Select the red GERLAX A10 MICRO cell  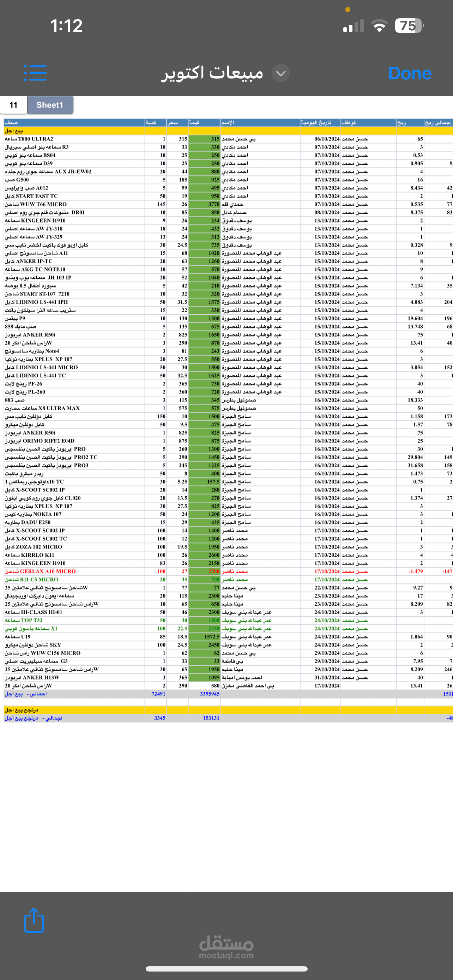tap(74, 571)
